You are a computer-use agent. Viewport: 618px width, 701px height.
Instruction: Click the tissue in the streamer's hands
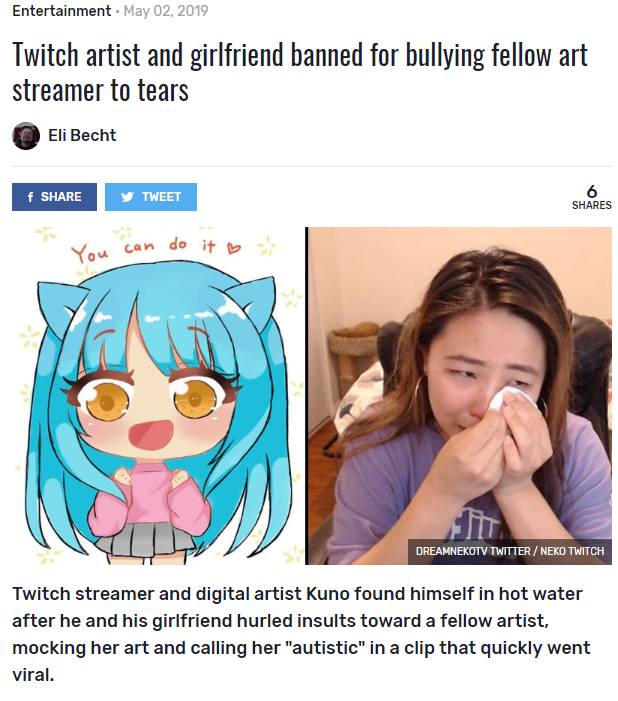coord(511,400)
